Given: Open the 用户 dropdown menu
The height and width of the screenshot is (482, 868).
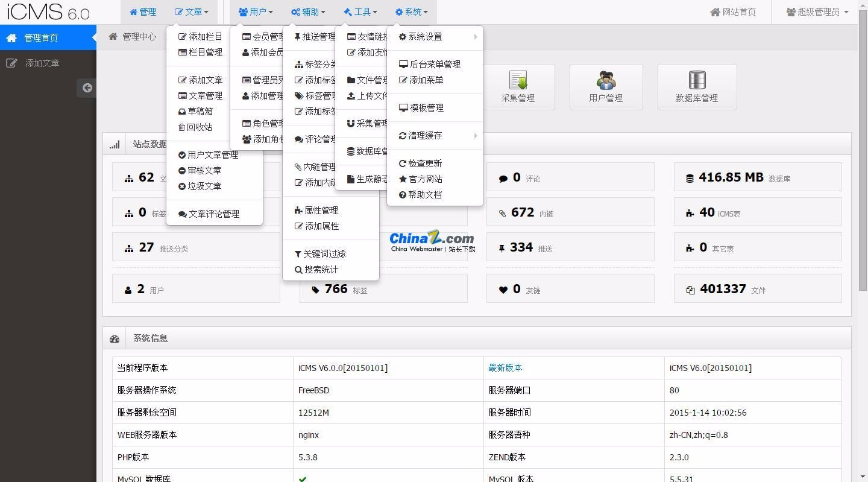Looking at the screenshot, I should (256, 12).
